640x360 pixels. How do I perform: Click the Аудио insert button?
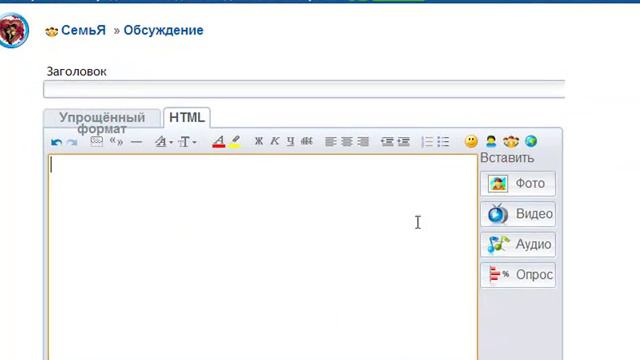coord(518,244)
